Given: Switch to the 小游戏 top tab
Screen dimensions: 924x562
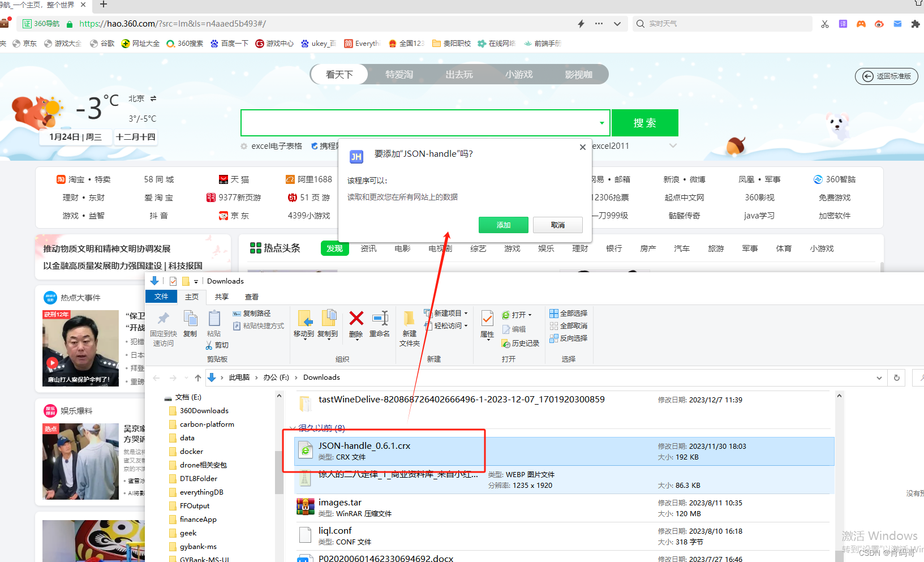Looking at the screenshot, I should tap(519, 74).
